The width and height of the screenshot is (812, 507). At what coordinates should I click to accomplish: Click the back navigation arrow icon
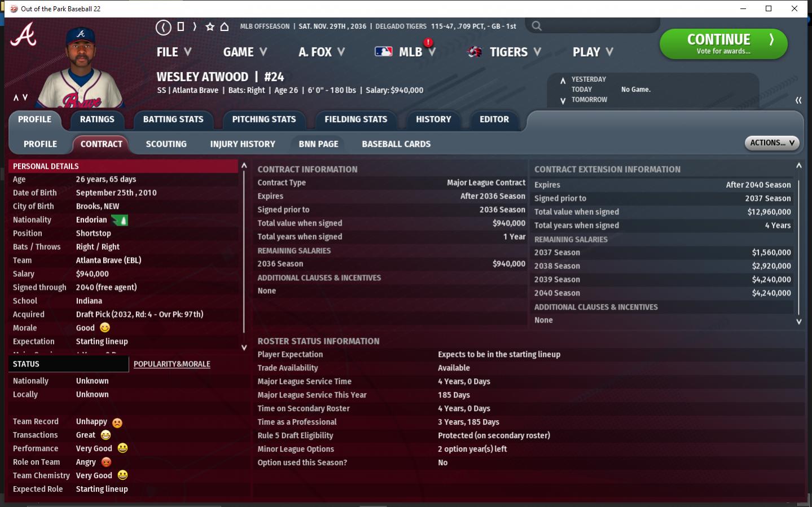pos(163,27)
